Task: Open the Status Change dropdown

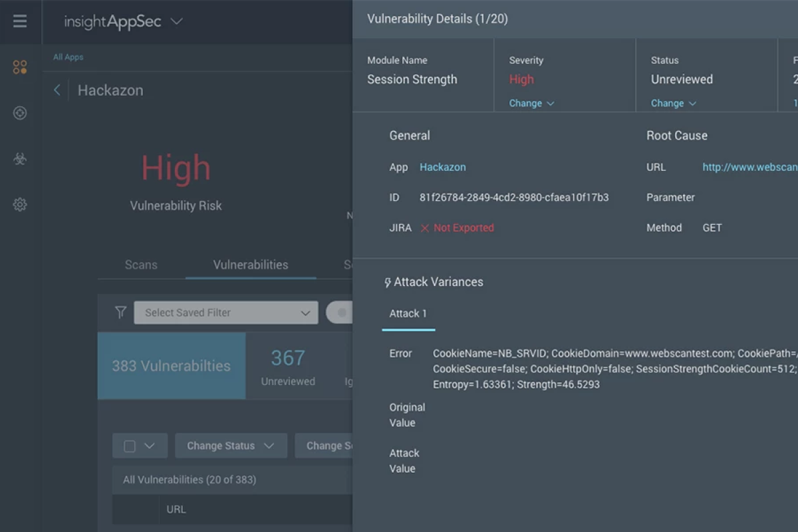Action: (x=674, y=103)
